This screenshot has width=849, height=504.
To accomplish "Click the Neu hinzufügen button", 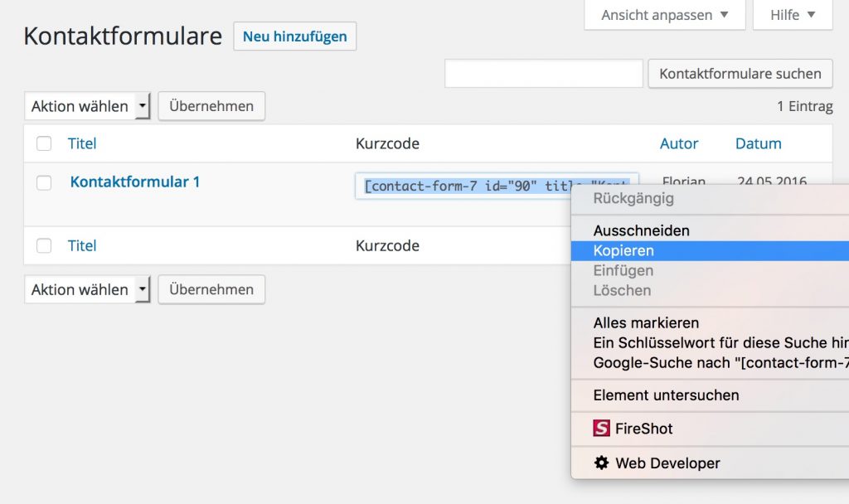I will coord(294,36).
